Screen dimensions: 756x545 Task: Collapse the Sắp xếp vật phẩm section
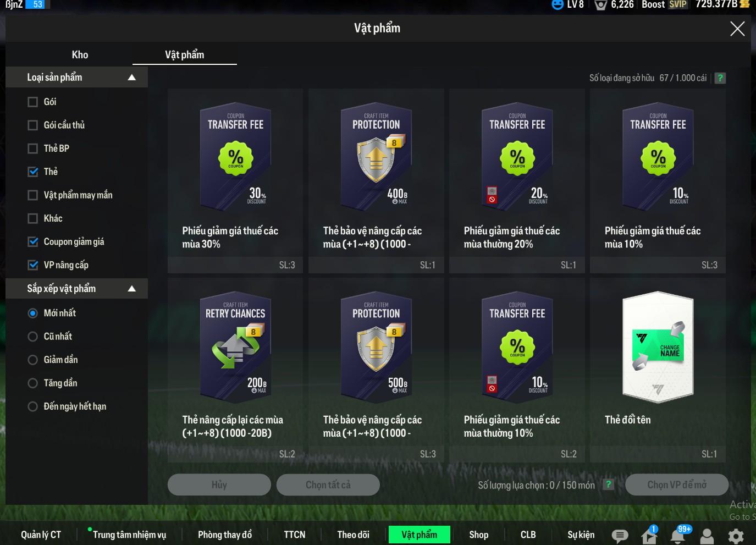[x=131, y=289]
